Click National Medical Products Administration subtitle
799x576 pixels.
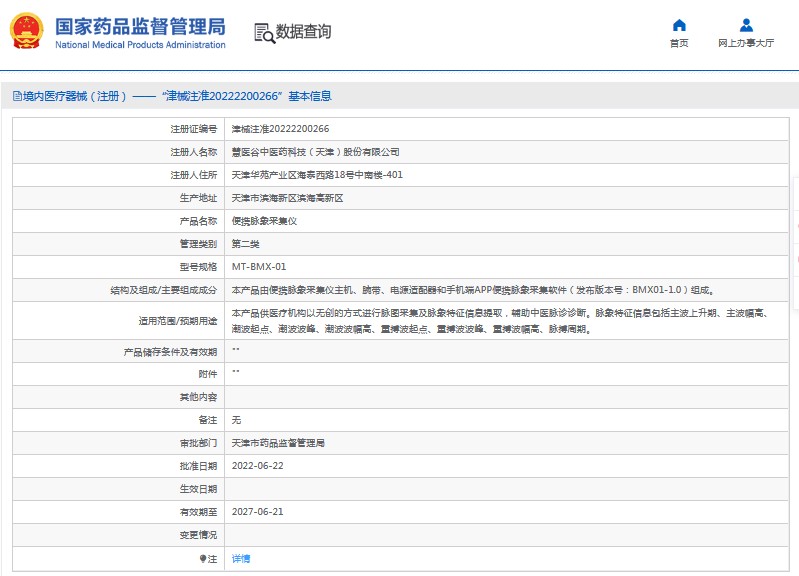[x=140, y=45]
